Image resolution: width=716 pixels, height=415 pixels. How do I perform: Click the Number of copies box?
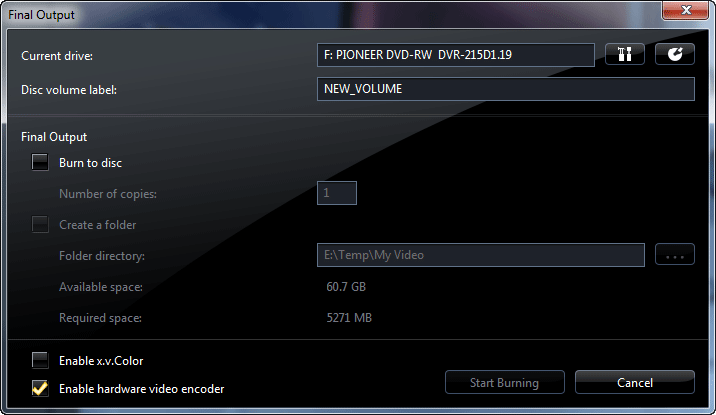coord(337,193)
